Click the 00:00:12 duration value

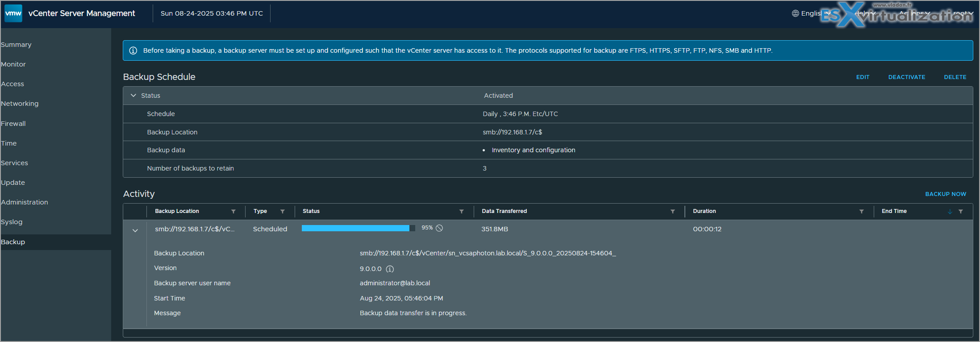point(707,229)
